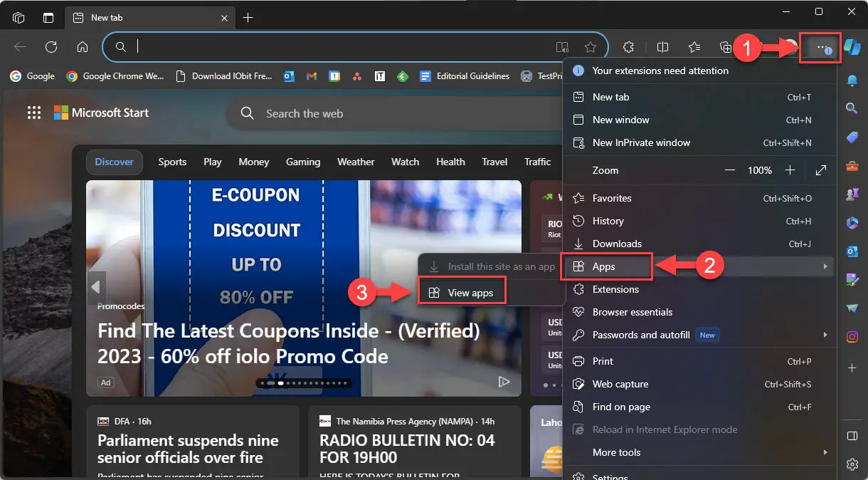
Task: Open Search icon in Edge sidebar
Action: [852, 108]
